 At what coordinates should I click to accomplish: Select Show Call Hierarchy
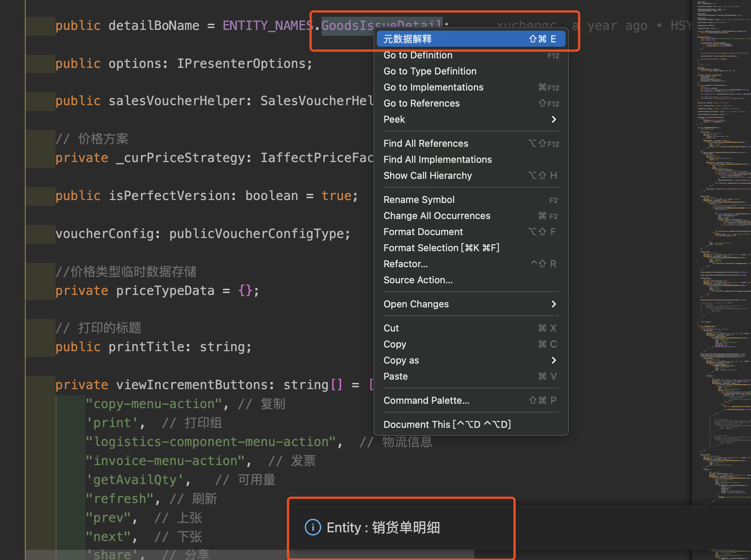[471, 176]
